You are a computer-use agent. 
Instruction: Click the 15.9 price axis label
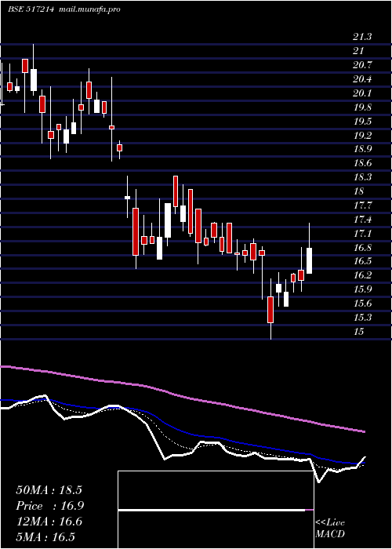pos(362,289)
